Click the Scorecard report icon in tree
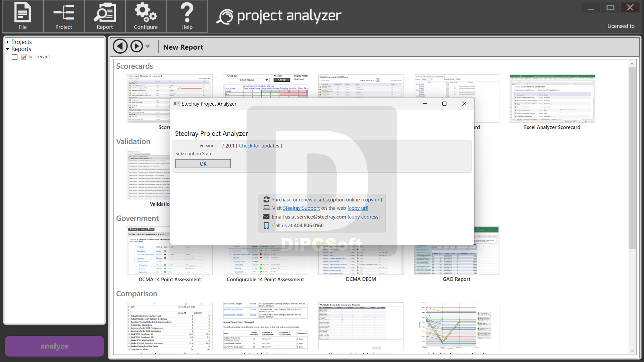Viewport: 644px width, 362px height. click(x=23, y=57)
